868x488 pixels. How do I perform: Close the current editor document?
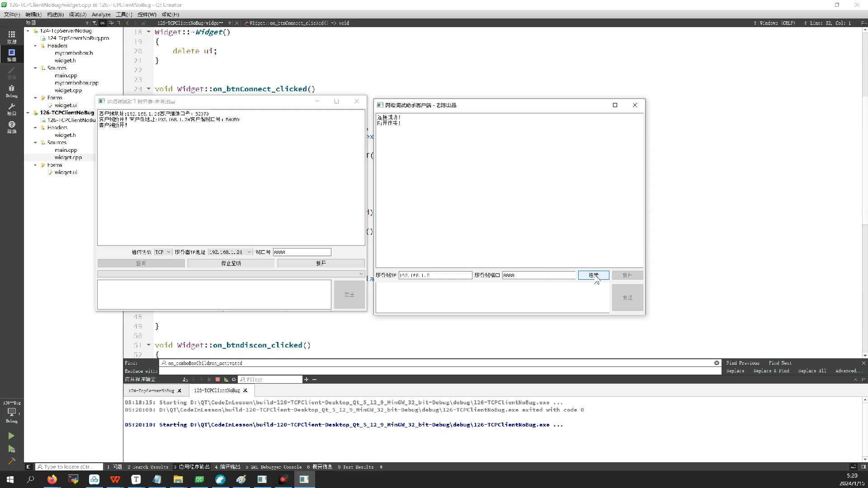[x=236, y=23]
